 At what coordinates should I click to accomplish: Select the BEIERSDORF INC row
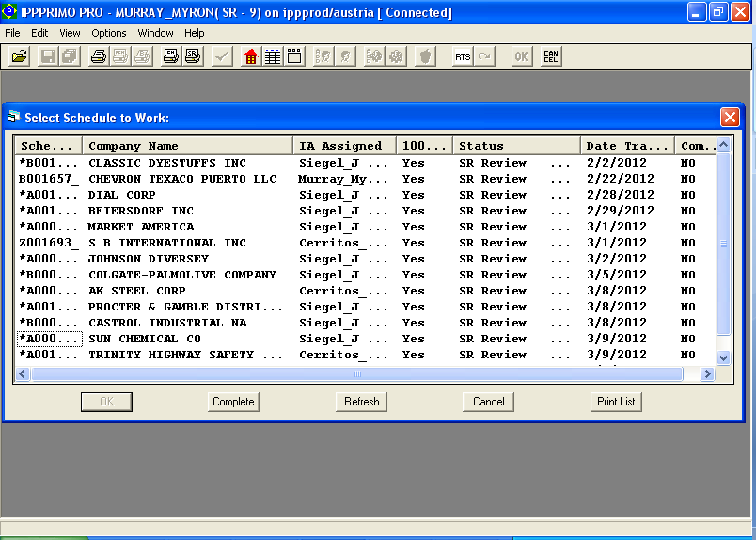click(x=366, y=211)
